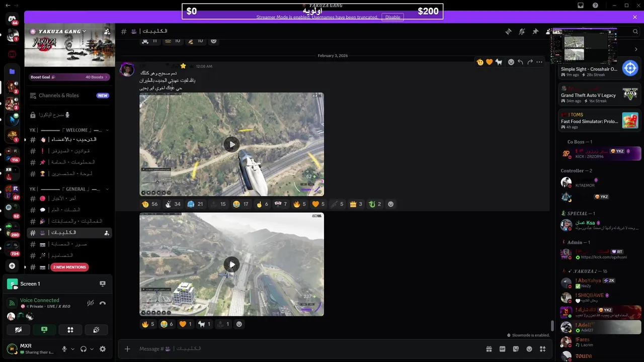Open Add Reaction smiley on message toolbar

(511, 62)
